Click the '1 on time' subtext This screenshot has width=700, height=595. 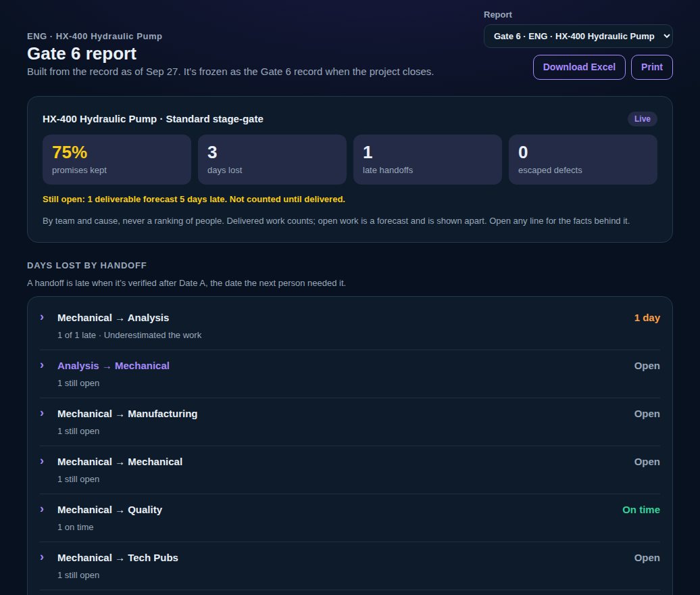click(x=76, y=527)
